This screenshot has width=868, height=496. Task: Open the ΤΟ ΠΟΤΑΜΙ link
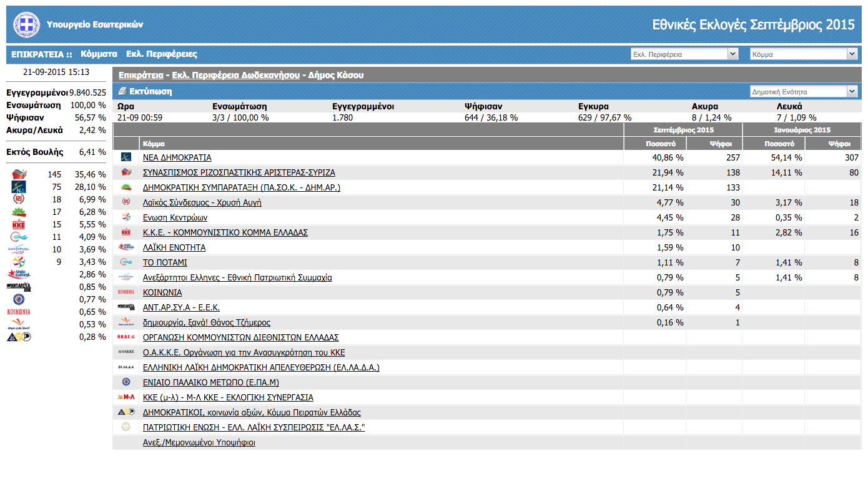[165, 262]
